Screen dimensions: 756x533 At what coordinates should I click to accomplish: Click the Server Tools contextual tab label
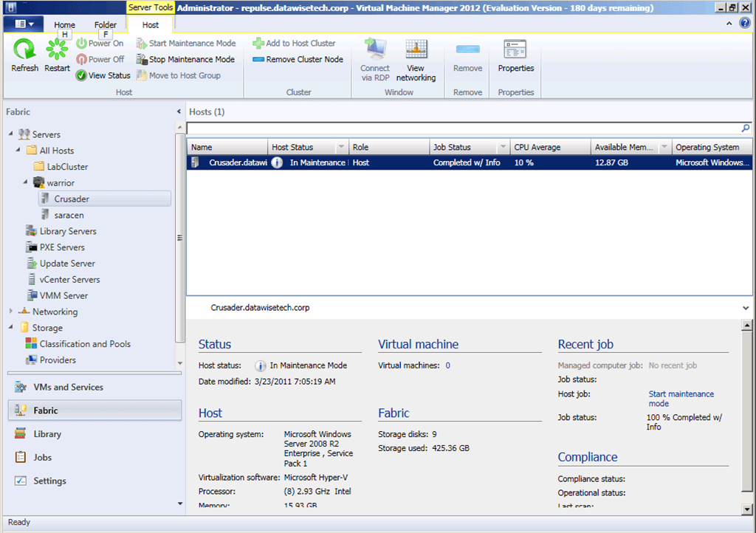pos(150,7)
